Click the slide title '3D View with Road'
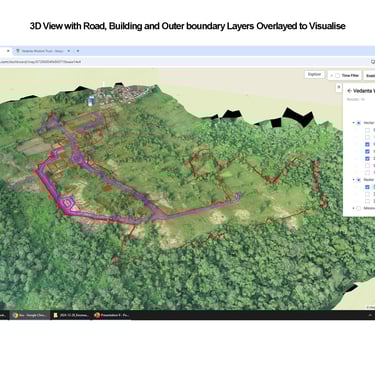 pyautogui.click(x=187, y=26)
